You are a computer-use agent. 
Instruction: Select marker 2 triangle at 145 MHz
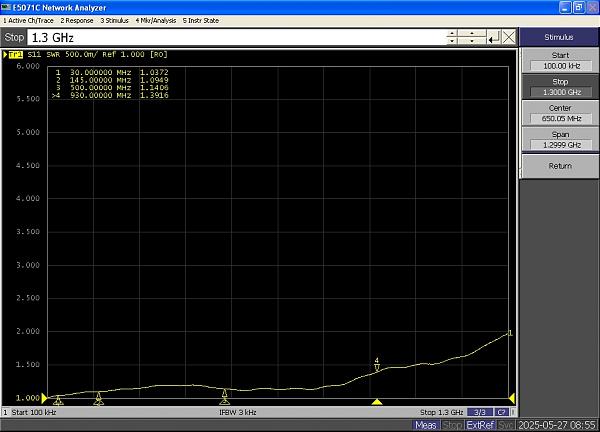pyautogui.click(x=98, y=399)
